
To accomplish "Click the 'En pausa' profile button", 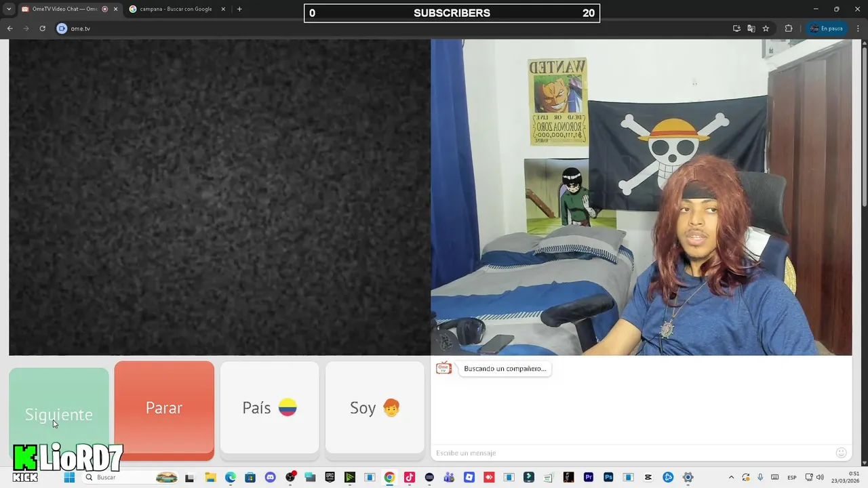I will 827,28.
